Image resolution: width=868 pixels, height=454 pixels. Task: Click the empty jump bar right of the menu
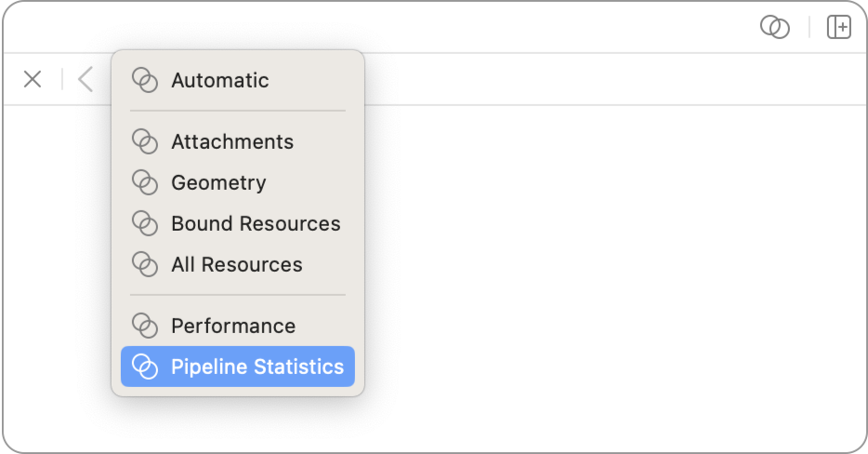(604, 79)
